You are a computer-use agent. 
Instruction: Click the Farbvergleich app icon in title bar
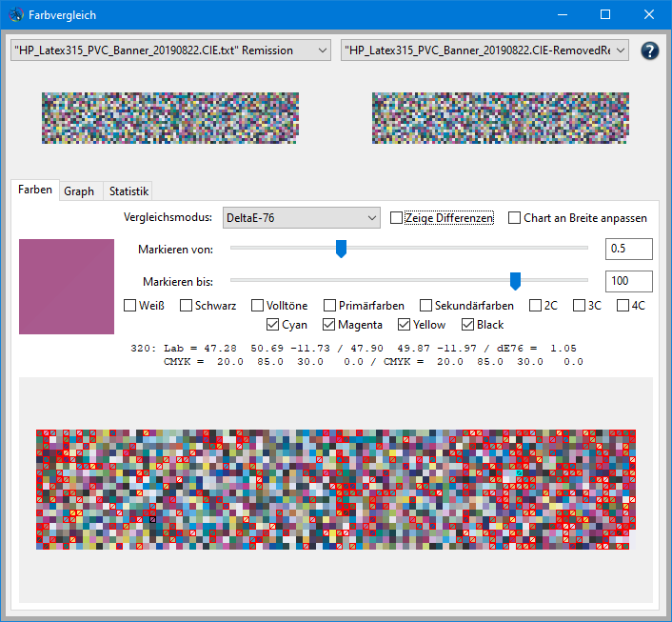[17, 15]
